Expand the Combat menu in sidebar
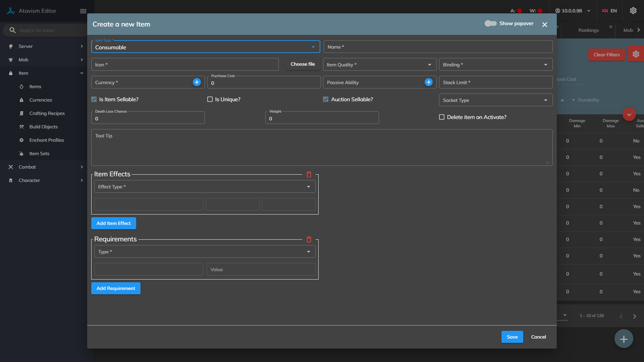 (x=27, y=167)
